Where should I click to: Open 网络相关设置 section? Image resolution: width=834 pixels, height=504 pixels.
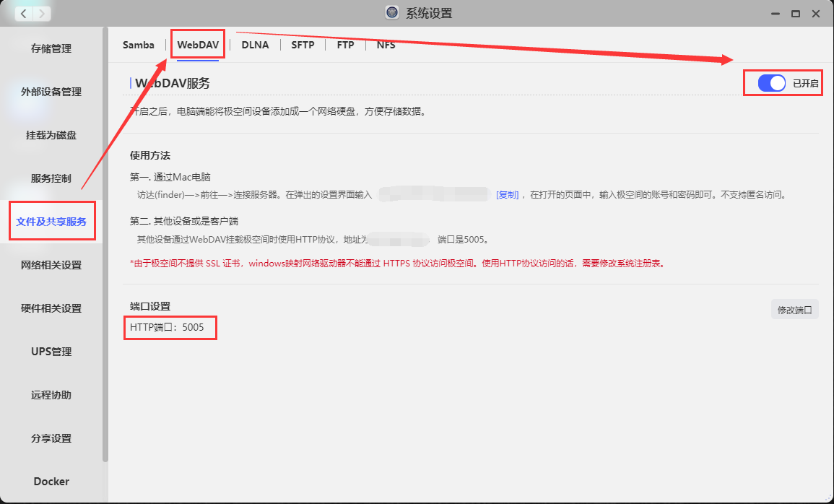click(x=51, y=265)
